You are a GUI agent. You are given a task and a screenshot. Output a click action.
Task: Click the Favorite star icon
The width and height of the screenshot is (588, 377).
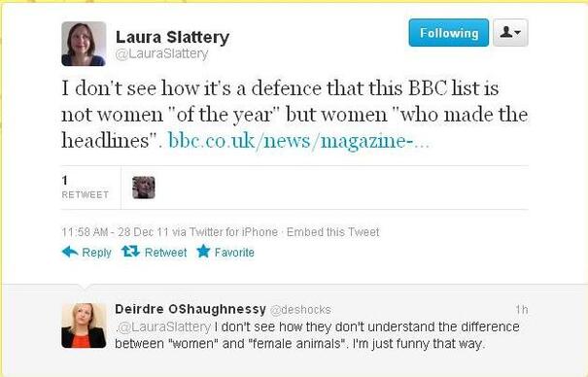click(x=203, y=251)
